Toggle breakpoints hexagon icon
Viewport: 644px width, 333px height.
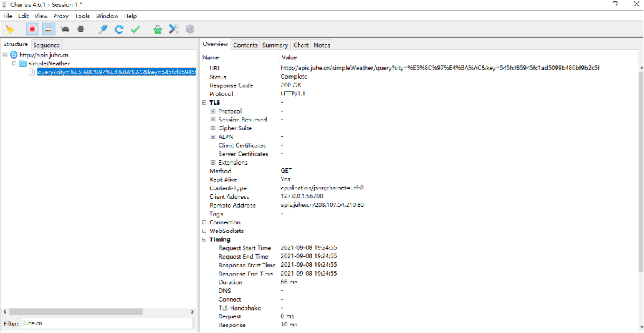pyautogui.click(x=81, y=29)
